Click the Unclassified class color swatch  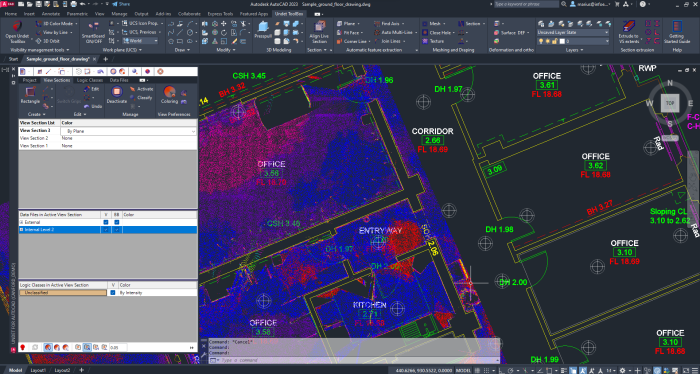tap(63, 292)
